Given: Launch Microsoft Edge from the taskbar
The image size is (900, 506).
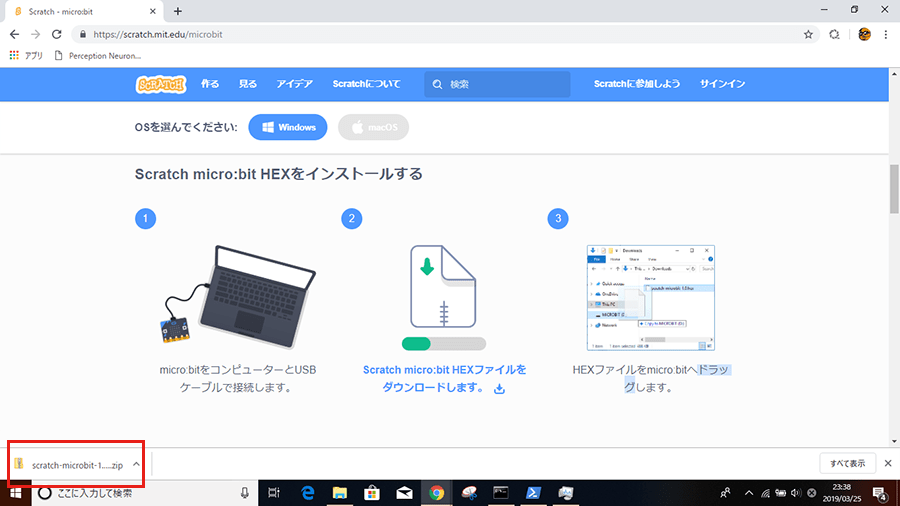Looking at the screenshot, I should pyautogui.click(x=308, y=493).
